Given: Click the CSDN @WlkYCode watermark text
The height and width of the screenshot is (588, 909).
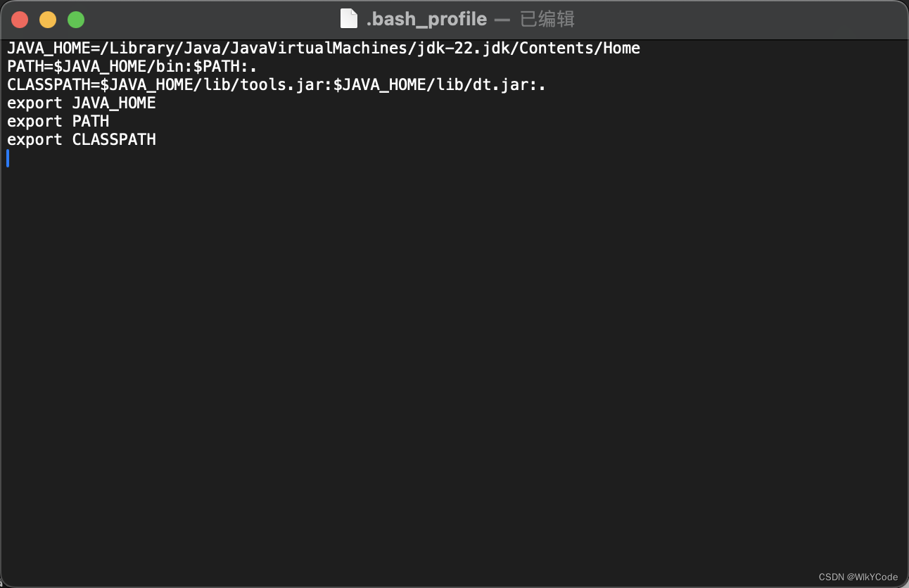Looking at the screenshot, I should coord(858,577).
